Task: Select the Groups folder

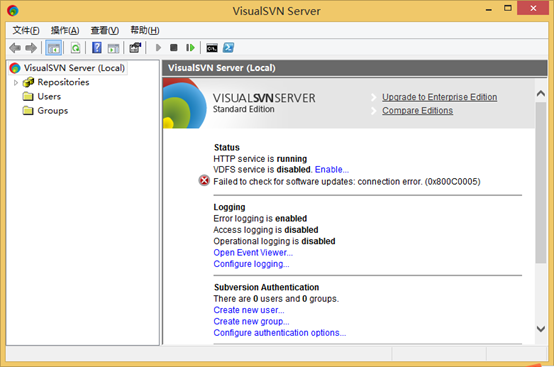Action: 45,111
